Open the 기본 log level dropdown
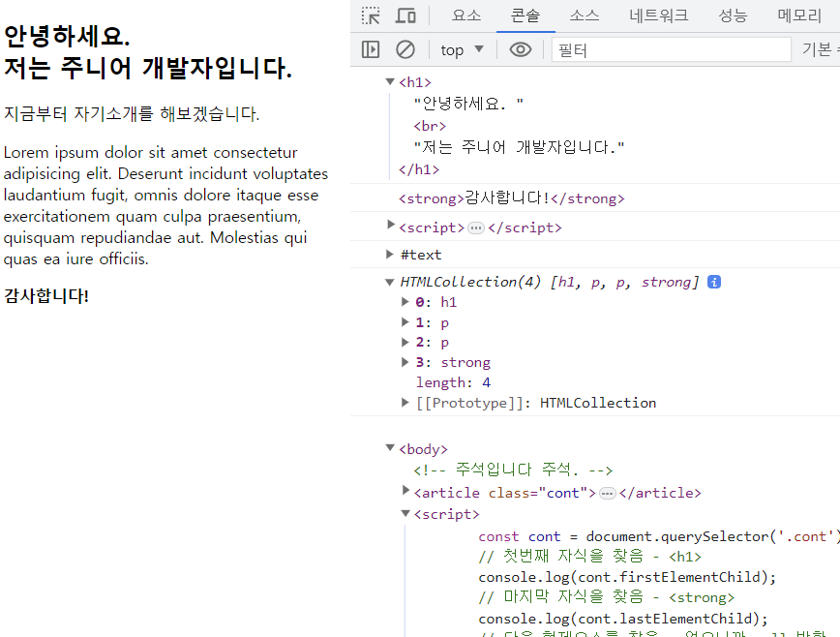Screen dimensions: 840x637 click(821, 49)
